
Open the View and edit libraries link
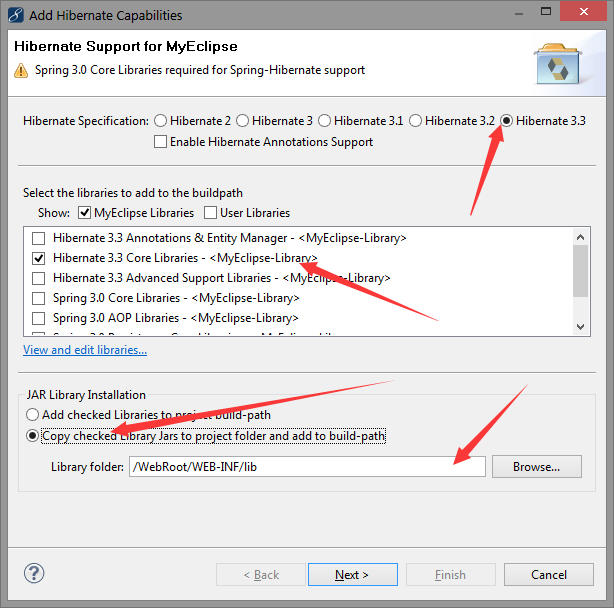85,350
